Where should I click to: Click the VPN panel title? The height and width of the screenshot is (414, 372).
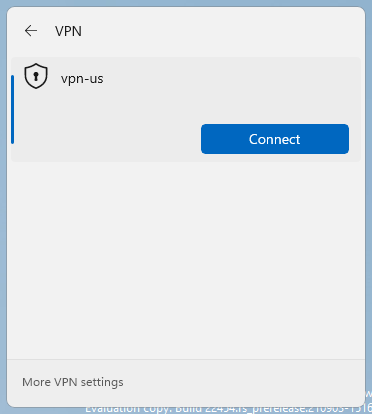point(68,31)
